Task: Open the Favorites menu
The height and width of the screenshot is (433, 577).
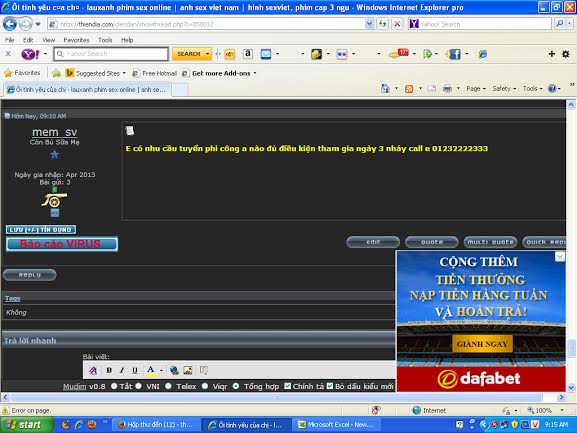Action: coord(76,40)
